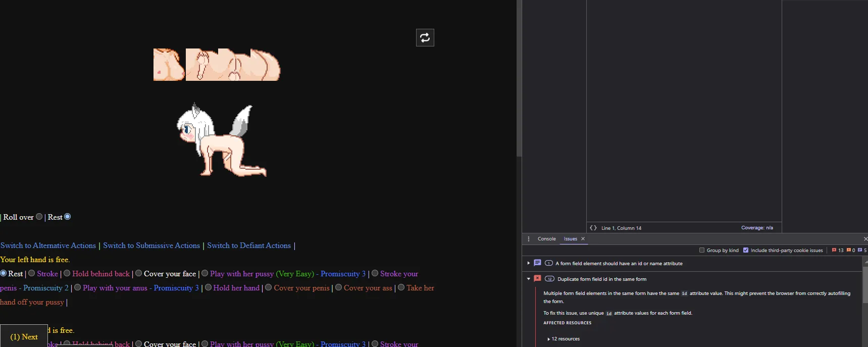Viewport: 868px width, 347px height.
Task: Click the refresh arrows icon button
Action: (425, 37)
